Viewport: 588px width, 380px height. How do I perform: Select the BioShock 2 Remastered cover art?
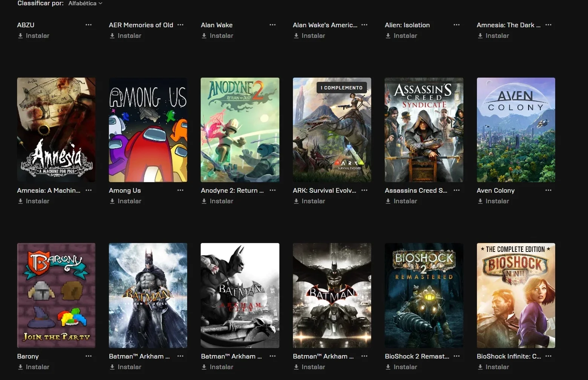424,296
